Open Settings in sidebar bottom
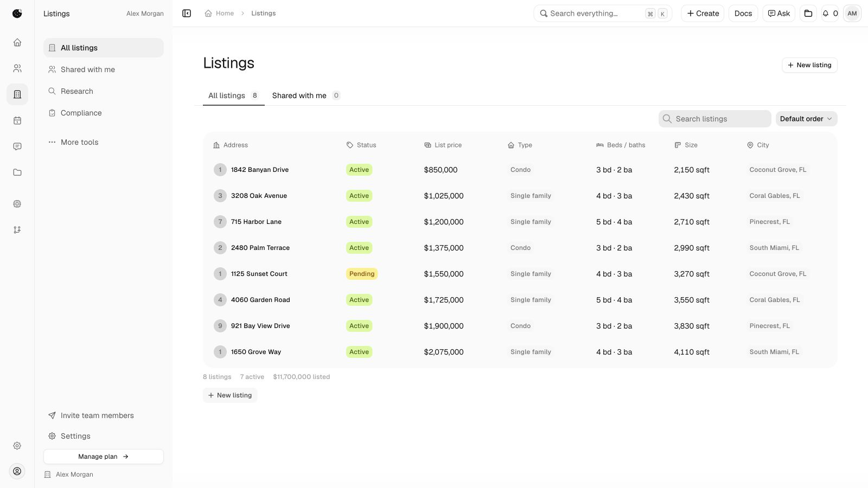This screenshot has width=868, height=488. [103, 436]
